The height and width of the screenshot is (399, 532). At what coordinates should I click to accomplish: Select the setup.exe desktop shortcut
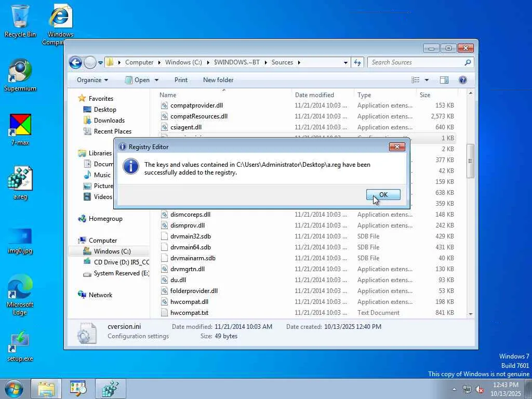click(x=20, y=347)
